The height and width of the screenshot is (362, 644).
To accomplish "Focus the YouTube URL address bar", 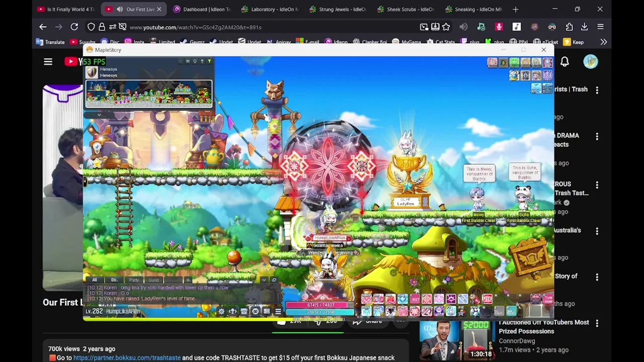I will point(272,27).
